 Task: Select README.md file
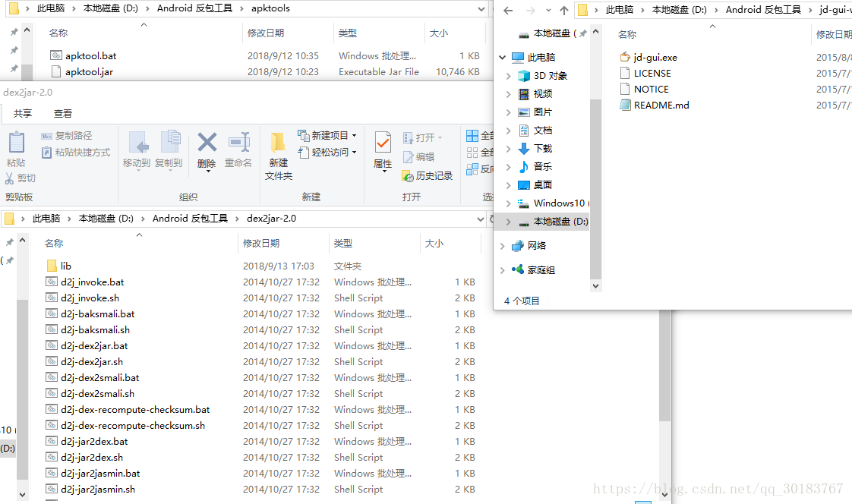pos(661,106)
